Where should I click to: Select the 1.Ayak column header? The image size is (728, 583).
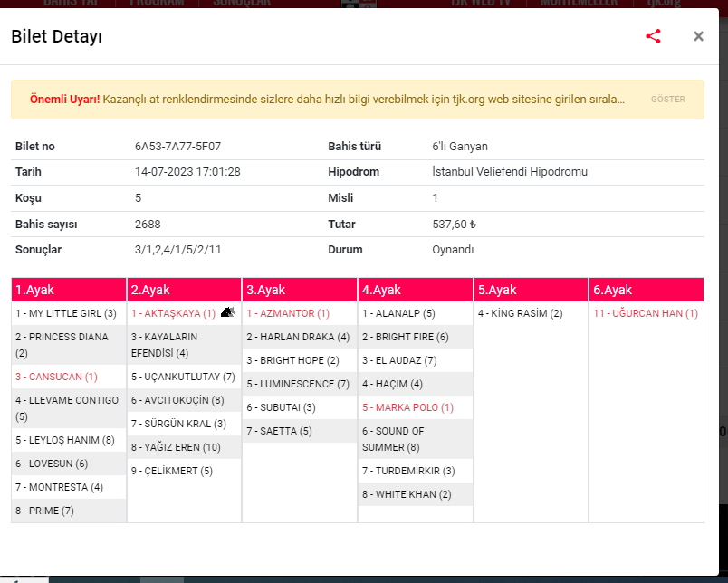click(x=69, y=290)
